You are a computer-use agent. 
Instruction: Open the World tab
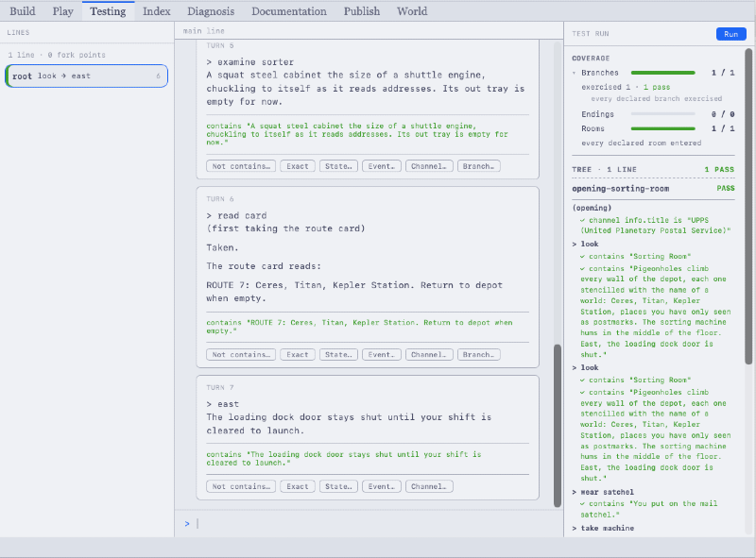[x=412, y=11]
